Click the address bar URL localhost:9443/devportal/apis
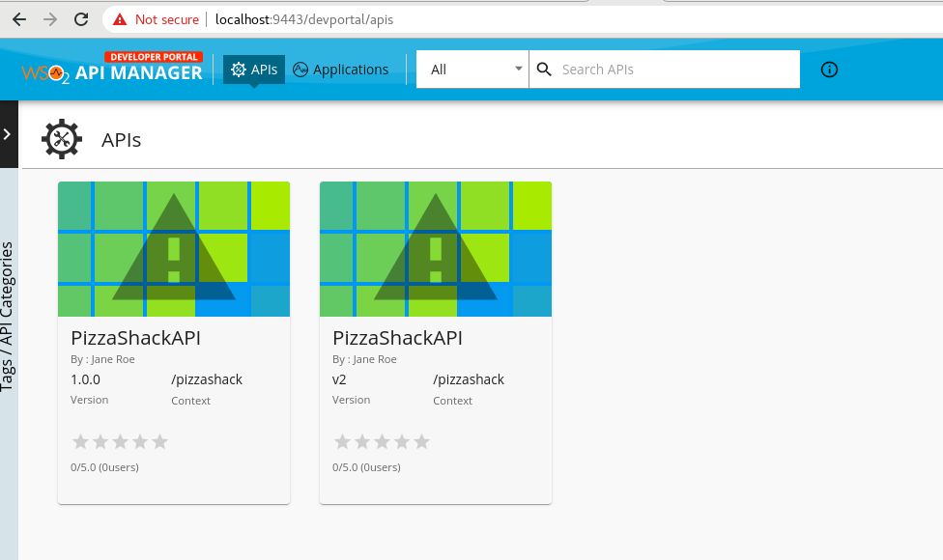Viewport: 943px width, 560px height. (303, 20)
